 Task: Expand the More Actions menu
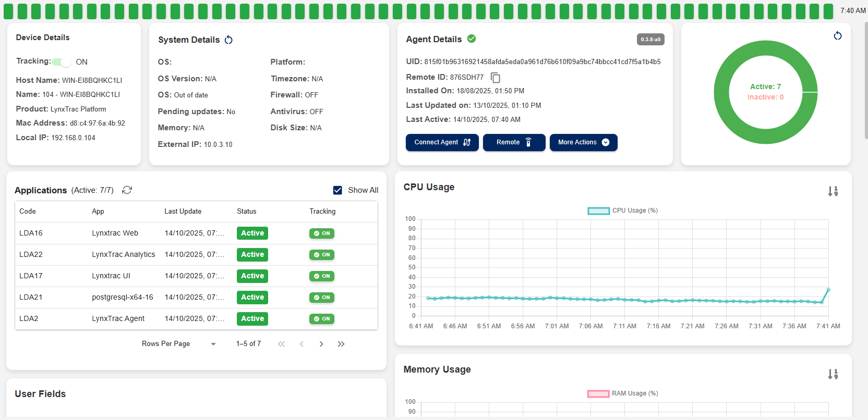[583, 142]
